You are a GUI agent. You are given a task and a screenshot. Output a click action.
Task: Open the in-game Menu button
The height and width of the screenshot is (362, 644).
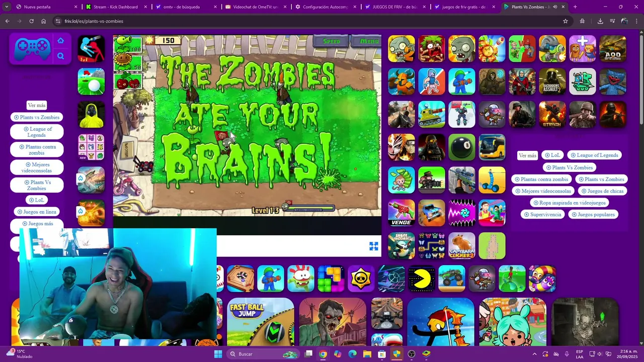[369, 41]
